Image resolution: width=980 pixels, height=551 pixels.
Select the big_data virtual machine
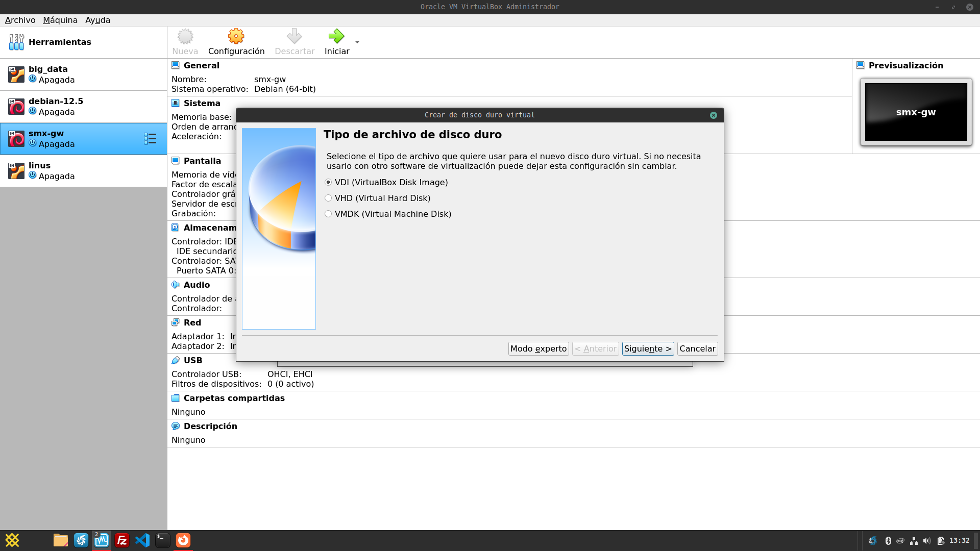(x=84, y=74)
